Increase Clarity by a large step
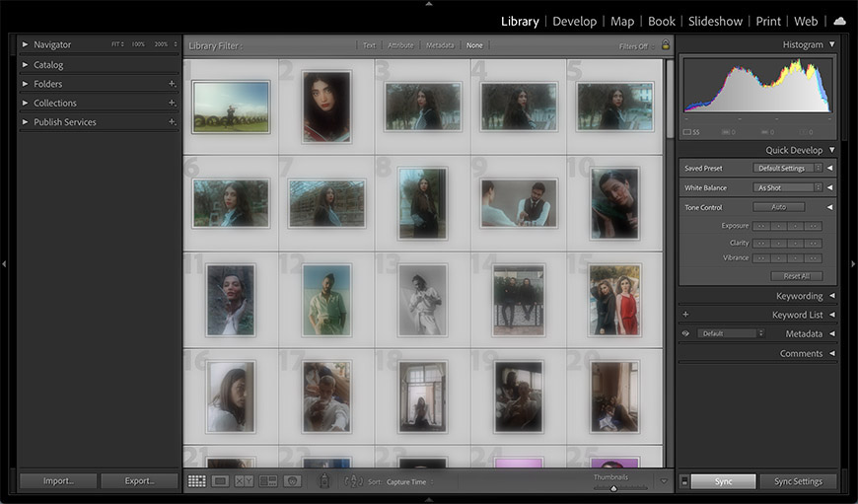The height and width of the screenshot is (504, 858). 814,243
